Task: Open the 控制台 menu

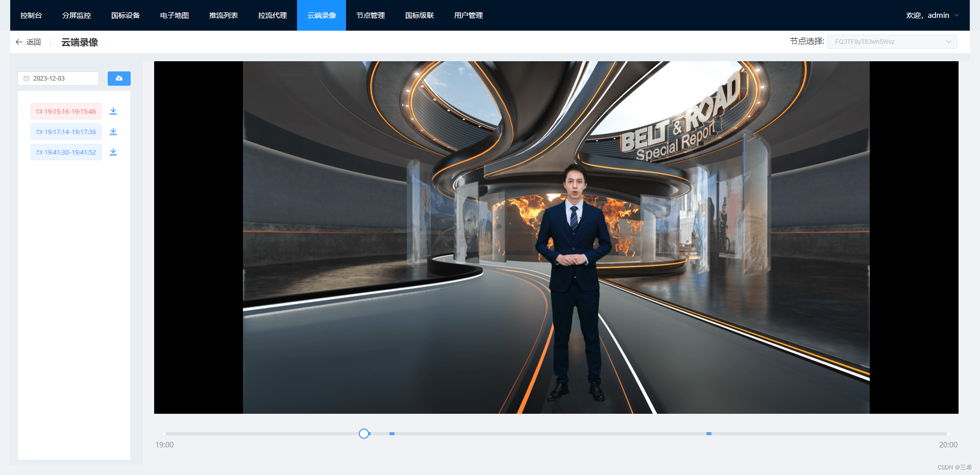Action: 31,15
